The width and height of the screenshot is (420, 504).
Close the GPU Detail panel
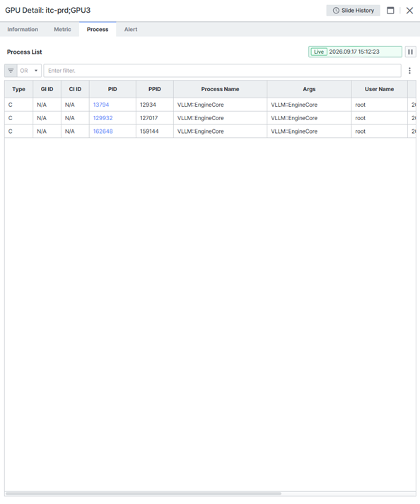(x=409, y=11)
